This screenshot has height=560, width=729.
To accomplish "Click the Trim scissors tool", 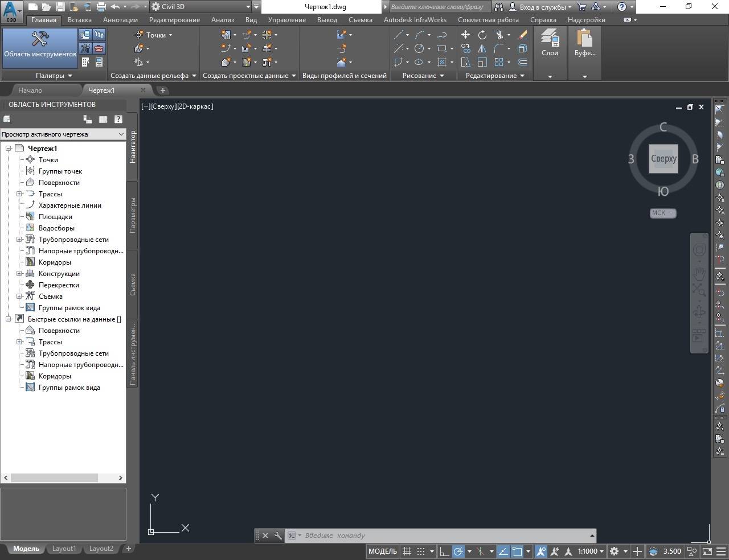I will [499, 35].
